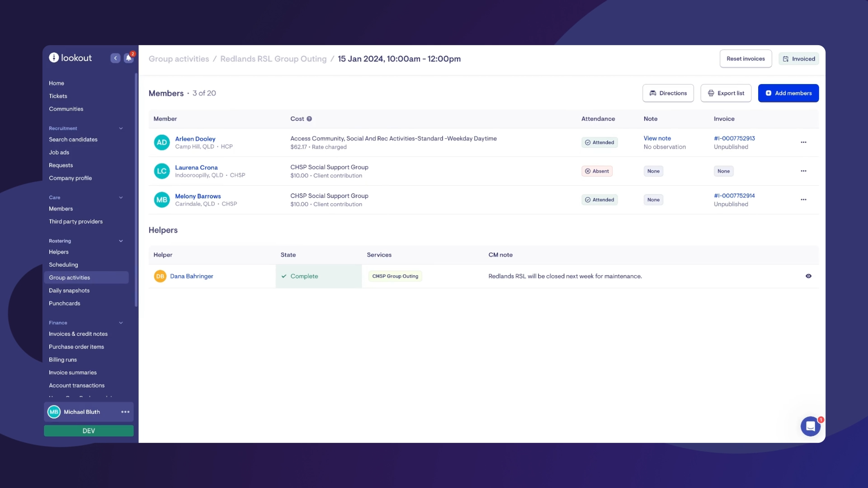Open three-dot menu for Laurena Crona's row
Viewport: 868px width, 488px height.
pos(803,171)
